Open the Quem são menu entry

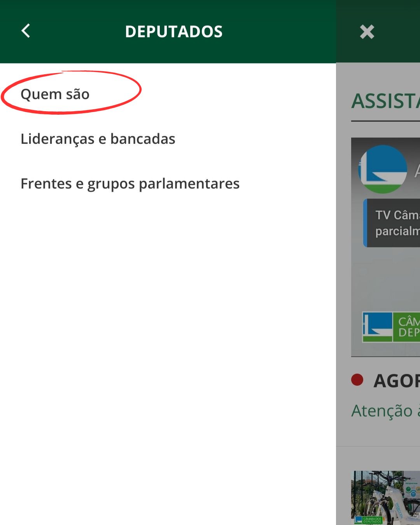(55, 94)
